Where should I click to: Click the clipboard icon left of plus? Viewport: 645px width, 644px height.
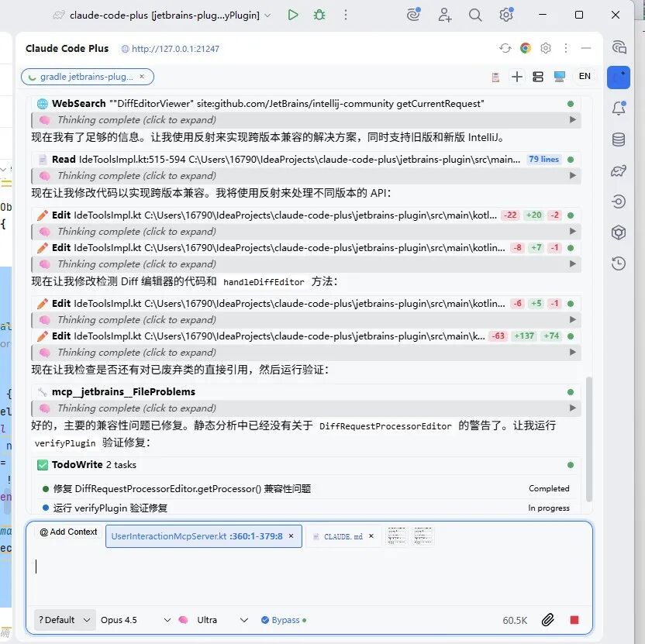coord(495,77)
